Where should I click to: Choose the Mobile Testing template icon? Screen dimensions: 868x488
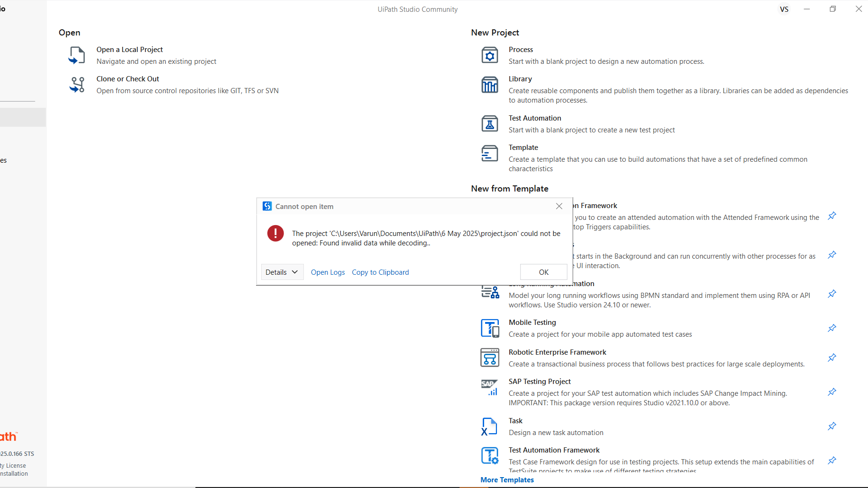(x=490, y=328)
